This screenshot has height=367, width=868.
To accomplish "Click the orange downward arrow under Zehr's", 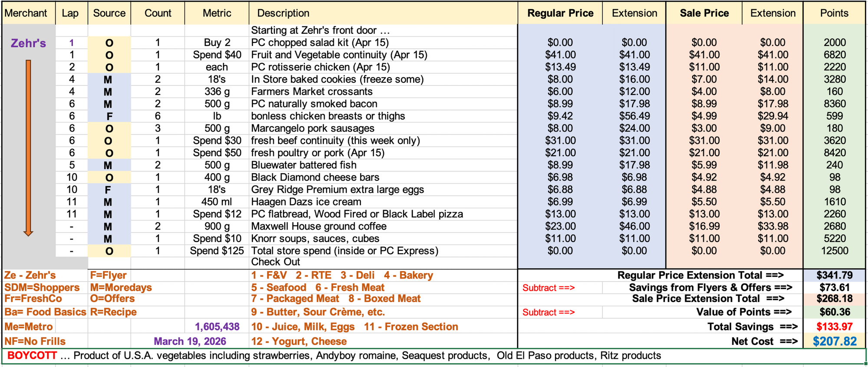I will click(28, 147).
